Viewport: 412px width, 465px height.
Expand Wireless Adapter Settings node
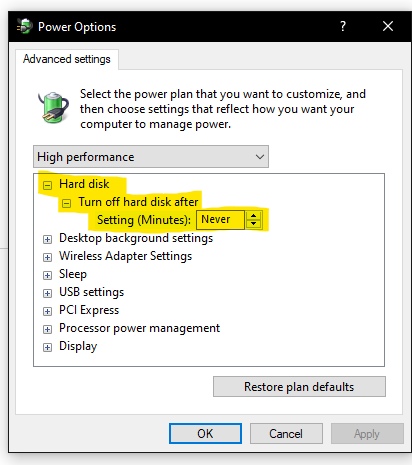coord(47,257)
